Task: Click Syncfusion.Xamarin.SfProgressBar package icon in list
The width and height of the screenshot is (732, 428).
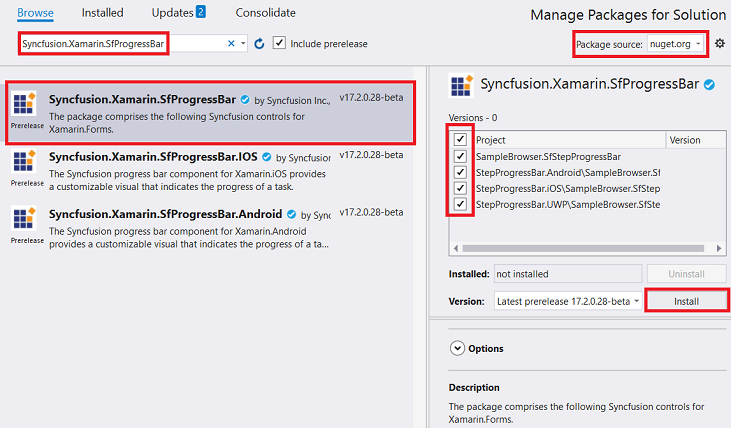Action: pos(27,105)
